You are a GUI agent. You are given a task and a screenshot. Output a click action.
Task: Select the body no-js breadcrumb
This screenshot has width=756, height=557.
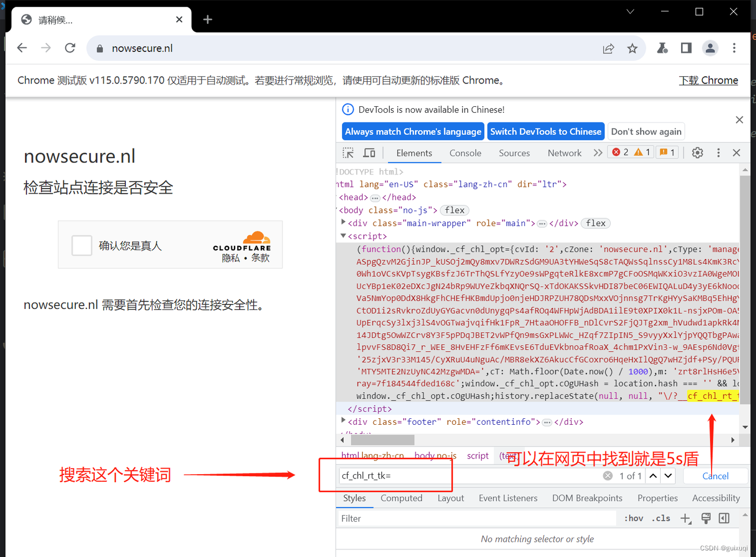pos(435,456)
